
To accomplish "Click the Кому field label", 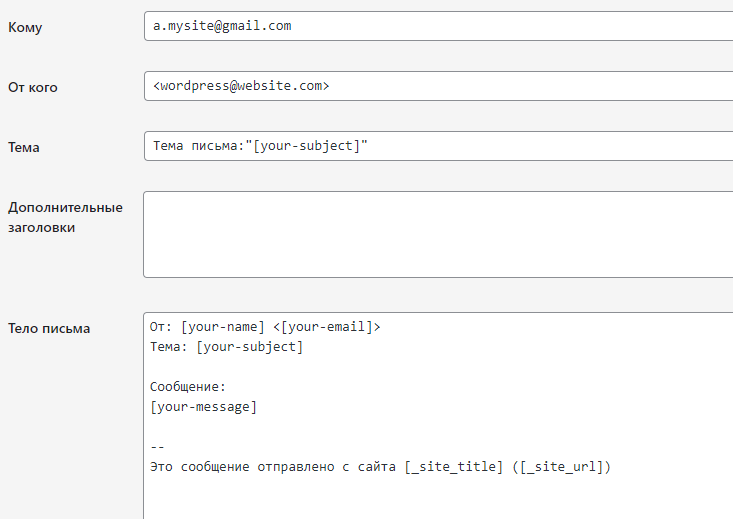I will 25,27.
